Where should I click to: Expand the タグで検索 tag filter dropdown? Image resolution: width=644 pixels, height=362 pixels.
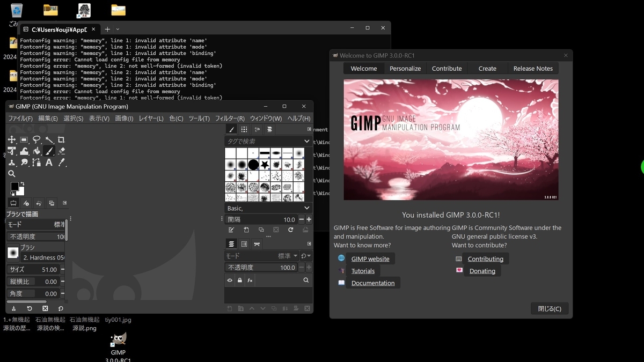pyautogui.click(x=307, y=141)
